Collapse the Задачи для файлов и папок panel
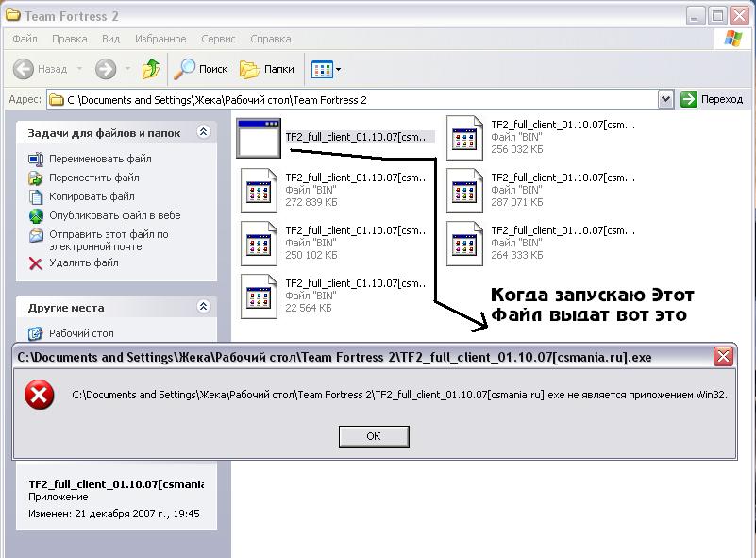Screen dimensions: 756x558 tap(204, 131)
